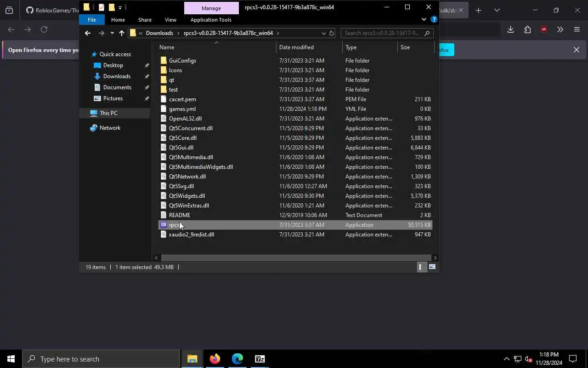Open Pictures in the navigation pane

pos(113,98)
